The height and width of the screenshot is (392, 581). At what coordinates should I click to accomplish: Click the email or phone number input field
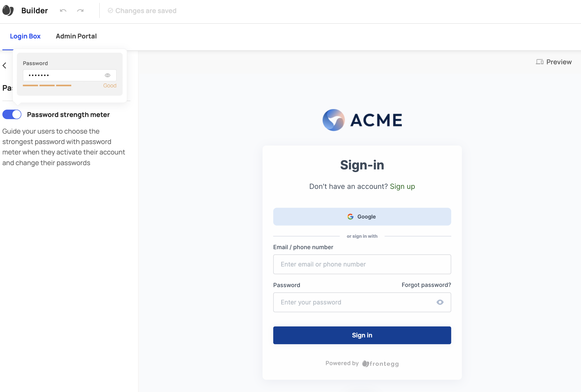tap(362, 264)
